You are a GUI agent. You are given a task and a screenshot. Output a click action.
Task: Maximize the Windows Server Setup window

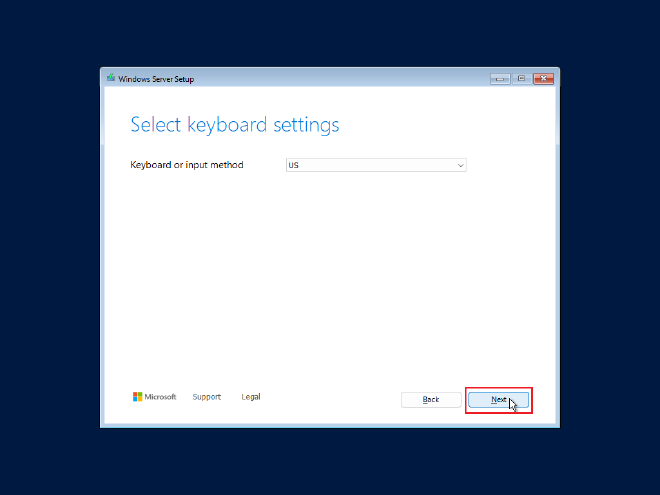522,79
